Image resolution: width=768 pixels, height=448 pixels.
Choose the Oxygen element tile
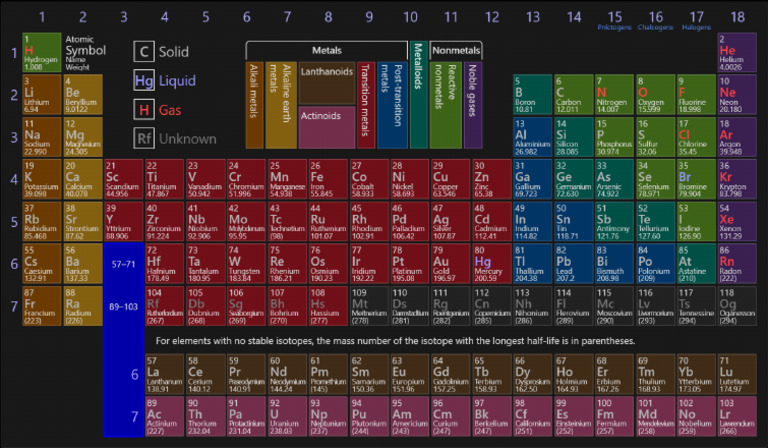[655, 94]
